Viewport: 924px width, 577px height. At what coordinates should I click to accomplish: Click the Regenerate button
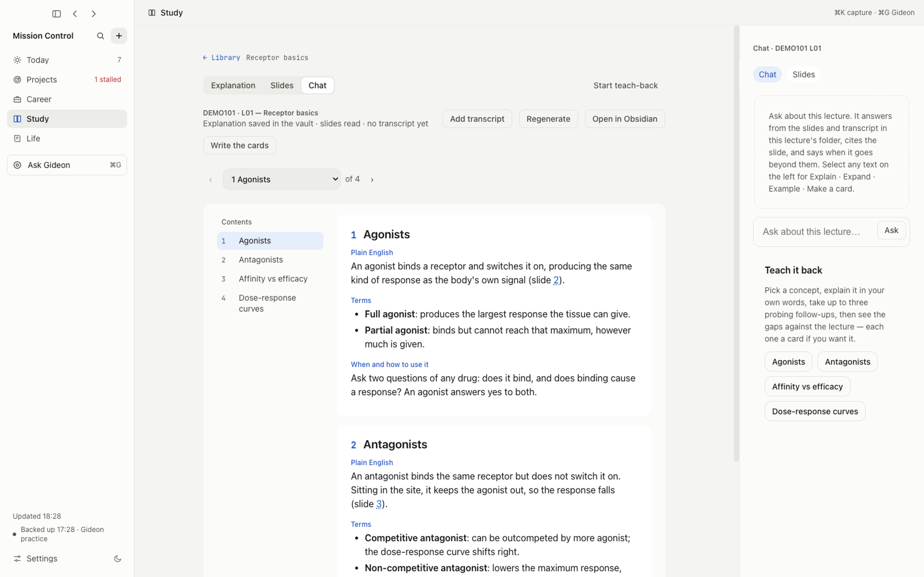click(548, 119)
